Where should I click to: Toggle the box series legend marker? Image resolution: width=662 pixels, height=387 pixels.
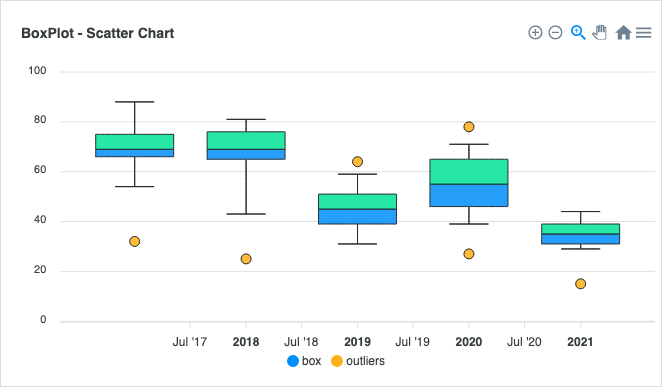tap(293, 361)
